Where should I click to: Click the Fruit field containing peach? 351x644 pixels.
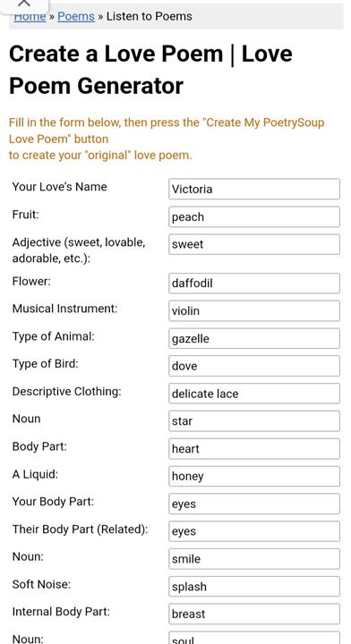pyautogui.click(x=254, y=216)
